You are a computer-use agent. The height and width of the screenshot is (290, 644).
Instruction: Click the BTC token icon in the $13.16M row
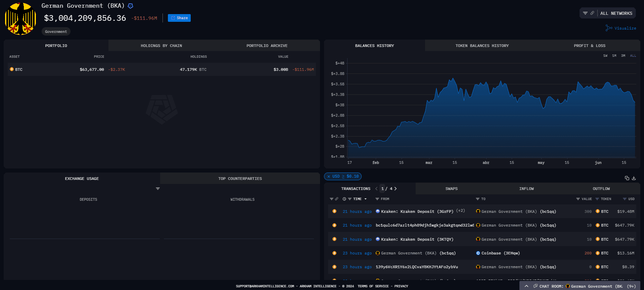click(598, 253)
